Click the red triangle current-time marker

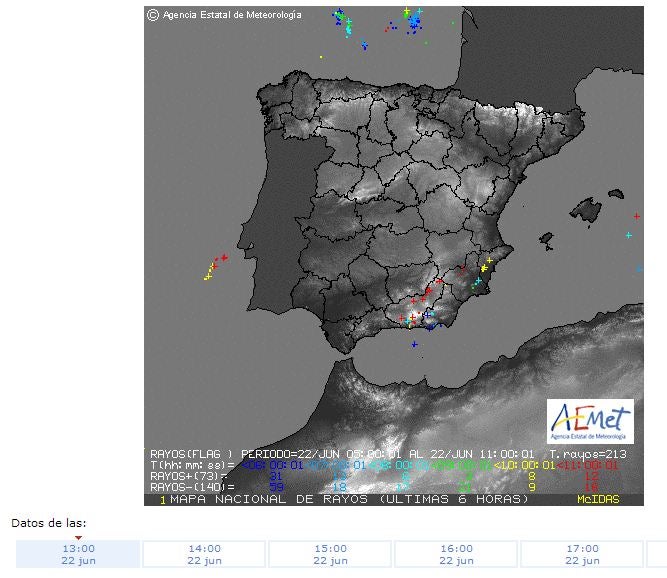click(x=78, y=538)
